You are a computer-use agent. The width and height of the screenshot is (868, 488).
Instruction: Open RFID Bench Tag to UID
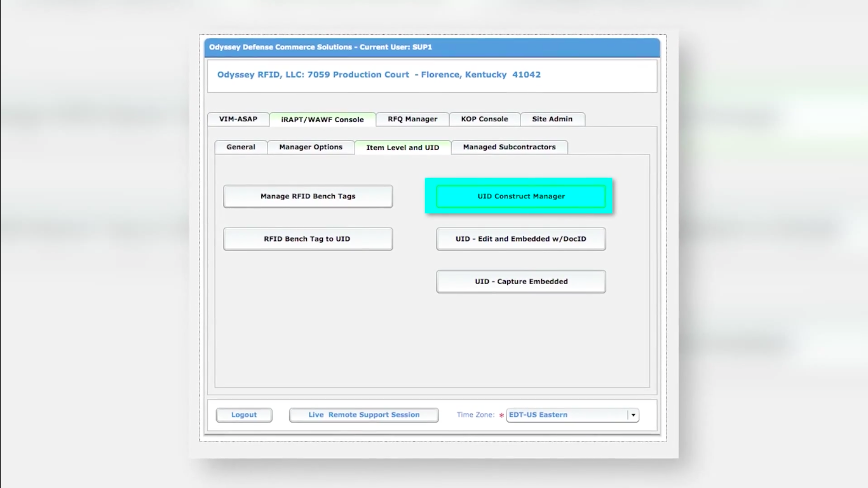click(x=308, y=238)
